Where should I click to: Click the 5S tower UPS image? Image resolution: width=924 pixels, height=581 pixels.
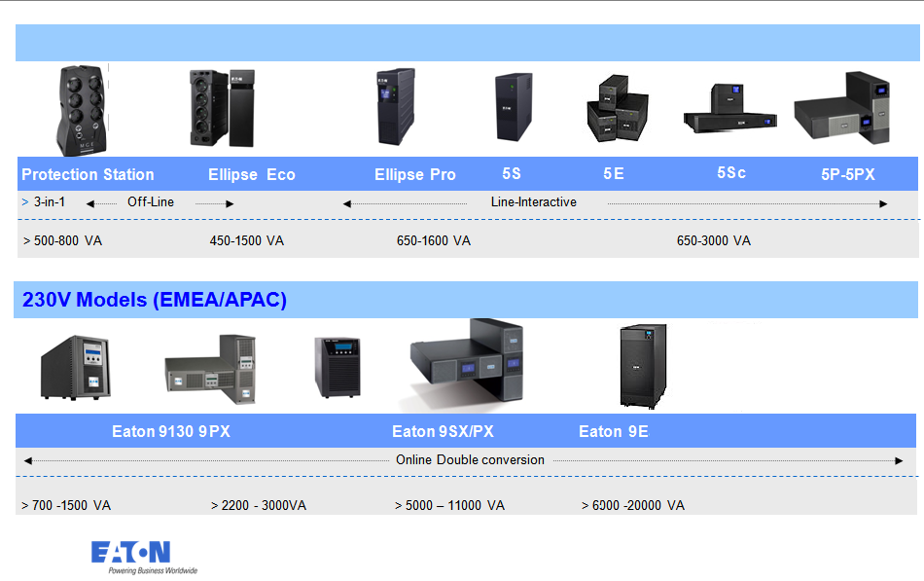pyautogui.click(x=514, y=107)
